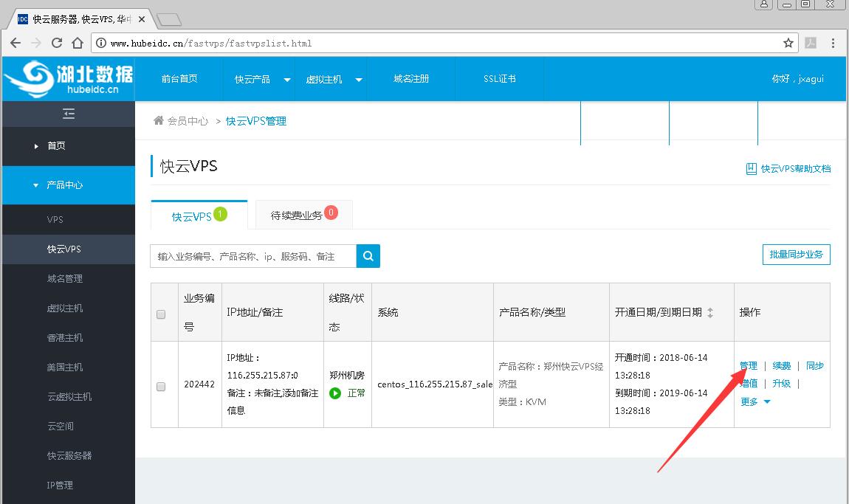Open 快云VPS帮助文档 link
The height and width of the screenshot is (504, 849).
pyautogui.click(x=788, y=168)
